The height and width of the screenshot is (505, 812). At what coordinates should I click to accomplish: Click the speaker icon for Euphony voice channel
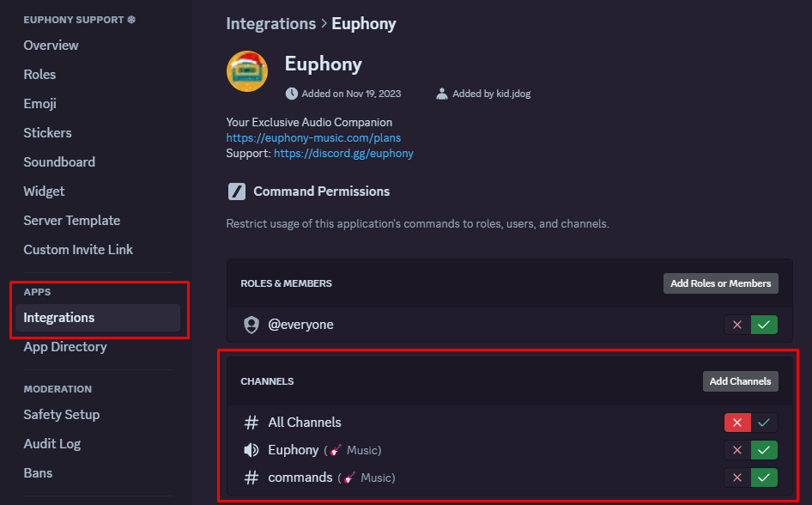(x=251, y=450)
